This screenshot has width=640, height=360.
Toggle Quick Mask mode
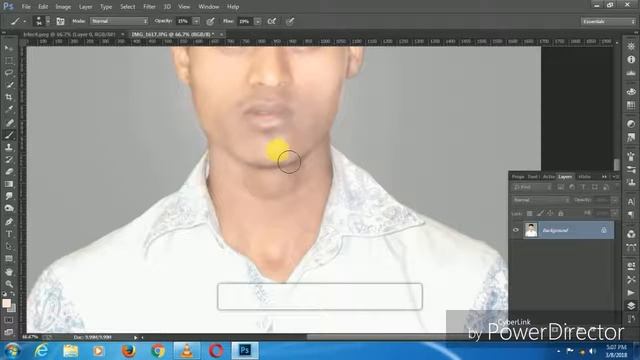(x=9, y=320)
